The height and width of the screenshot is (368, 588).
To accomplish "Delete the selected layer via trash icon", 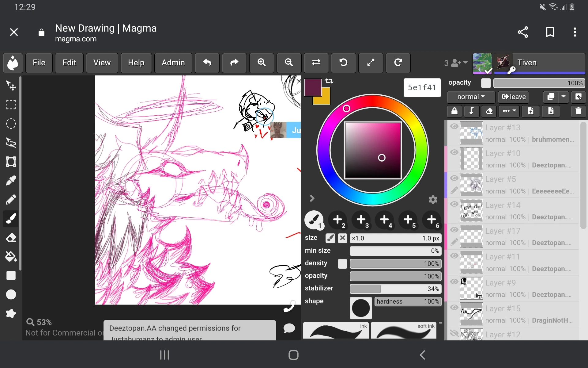I will 578,111.
